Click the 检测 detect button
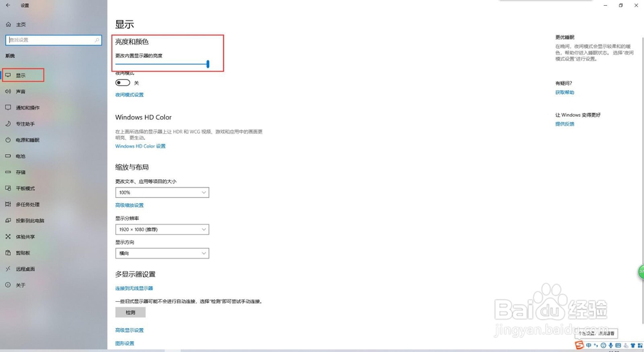Viewport: 644px width, 352px height. (x=130, y=313)
